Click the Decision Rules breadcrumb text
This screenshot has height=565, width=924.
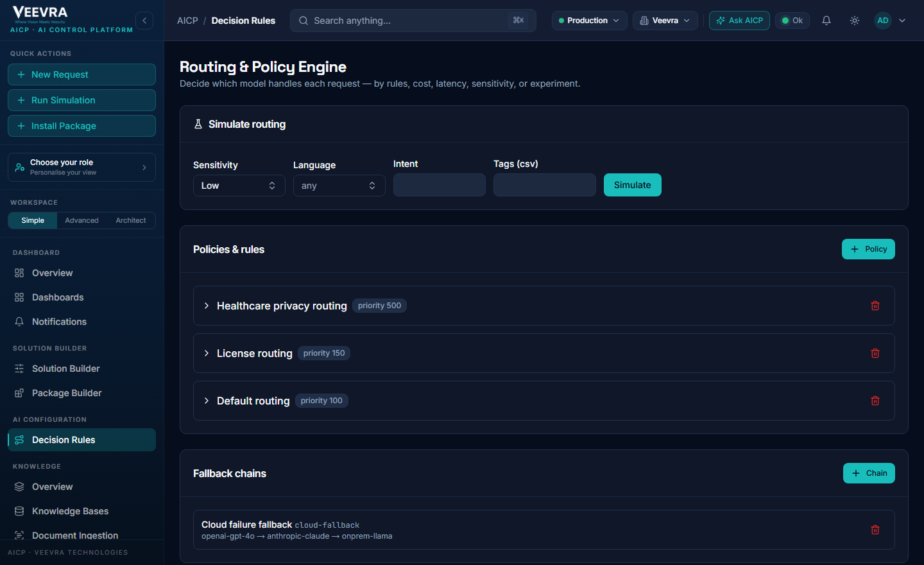[243, 21]
